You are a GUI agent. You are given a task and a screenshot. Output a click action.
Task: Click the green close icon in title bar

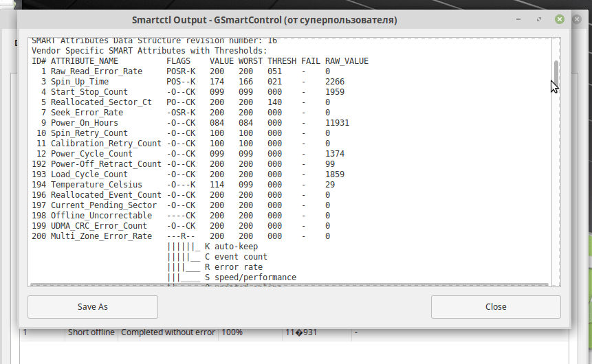point(560,19)
